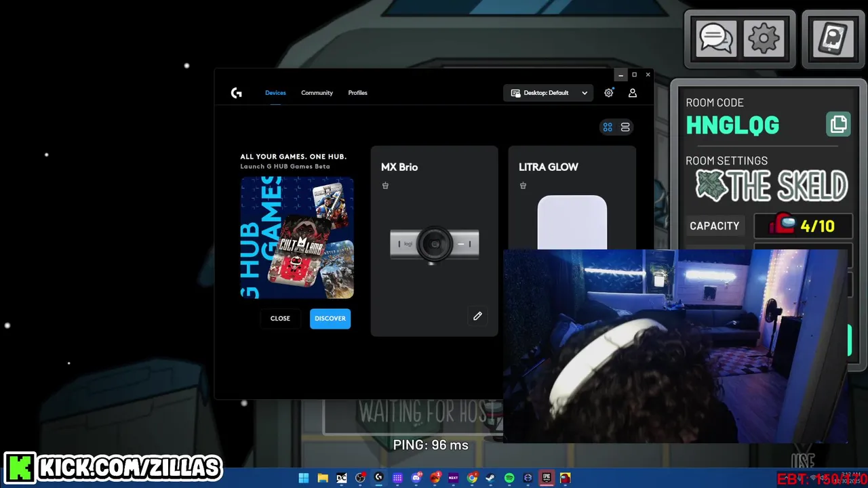The image size is (868, 488).
Task: Click the G HUB logo icon
Action: [236, 93]
